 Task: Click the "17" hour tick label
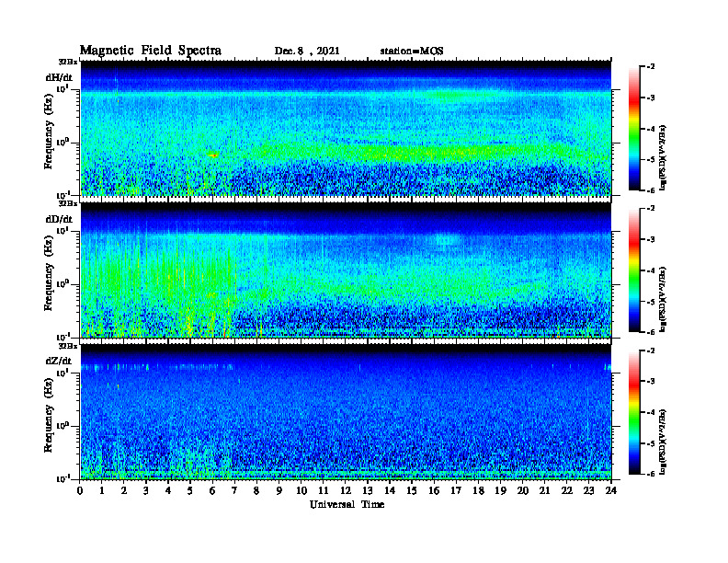pyautogui.click(x=456, y=490)
